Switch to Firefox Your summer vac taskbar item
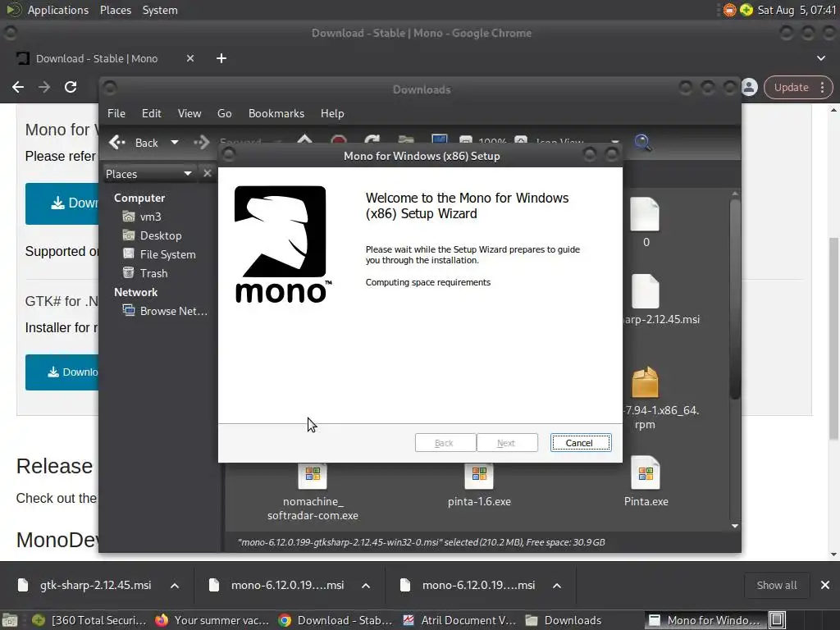Viewport: 840px width, 630px height. (212, 620)
